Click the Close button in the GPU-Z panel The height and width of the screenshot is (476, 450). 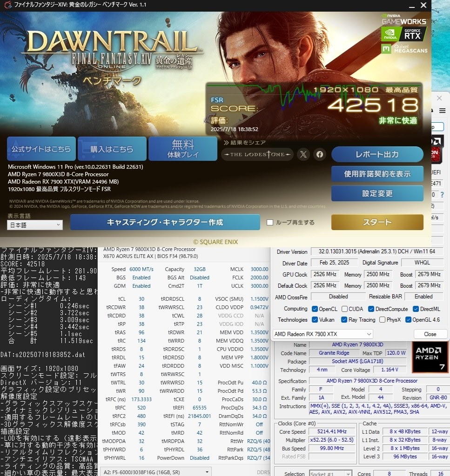[430, 334]
